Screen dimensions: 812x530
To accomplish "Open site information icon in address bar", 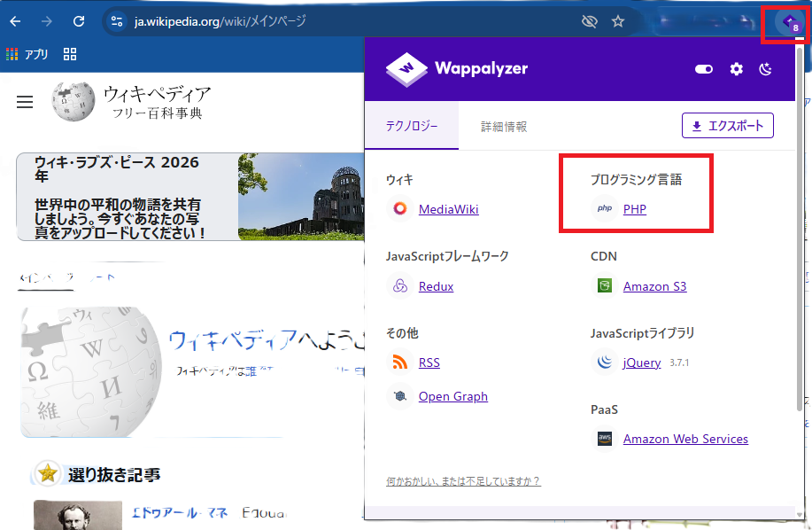I will pyautogui.click(x=117, y=21).
